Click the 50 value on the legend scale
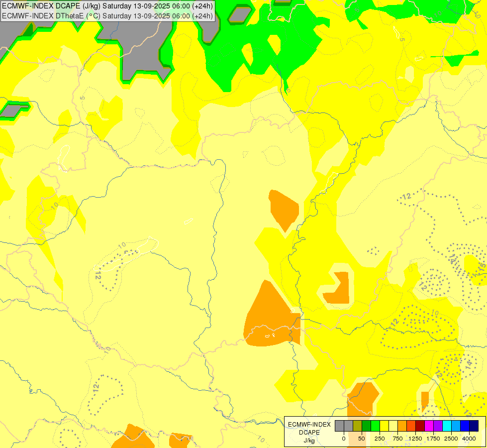Viewport: 487px width, 448px height. (362, 439)
